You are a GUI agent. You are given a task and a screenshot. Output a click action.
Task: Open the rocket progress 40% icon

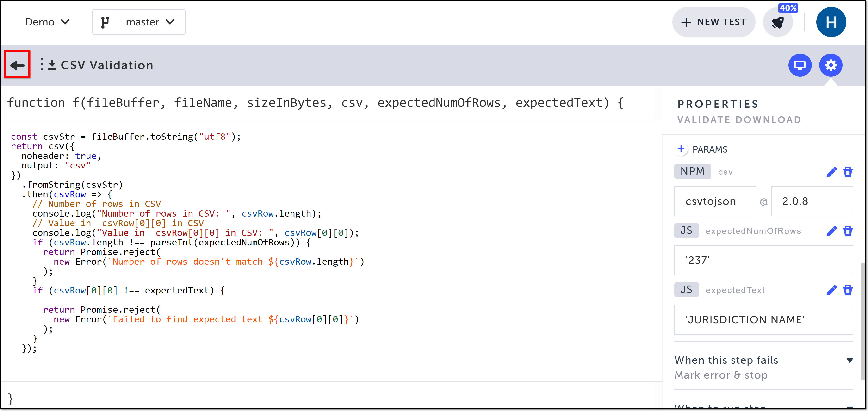point(778,23)
